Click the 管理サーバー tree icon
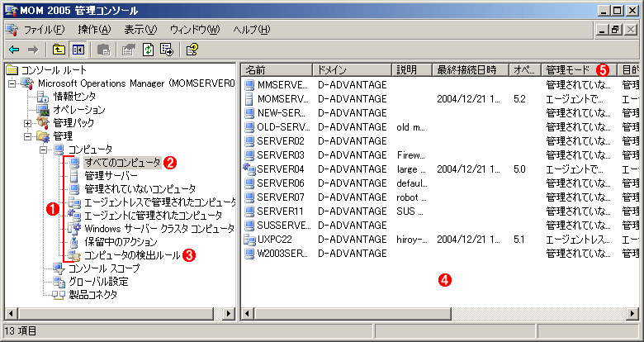Screen dimensions: 644x342 pyautogui.click(x=74, y=176)
